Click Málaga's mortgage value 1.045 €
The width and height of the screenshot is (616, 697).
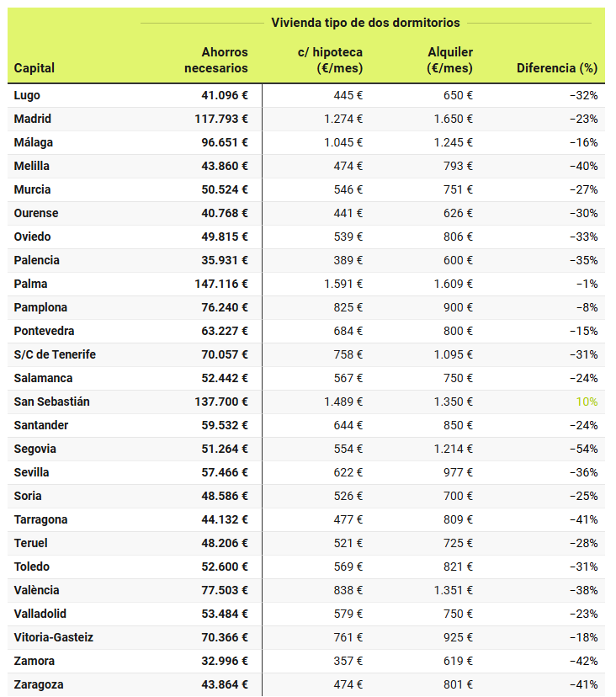(343, 142)
